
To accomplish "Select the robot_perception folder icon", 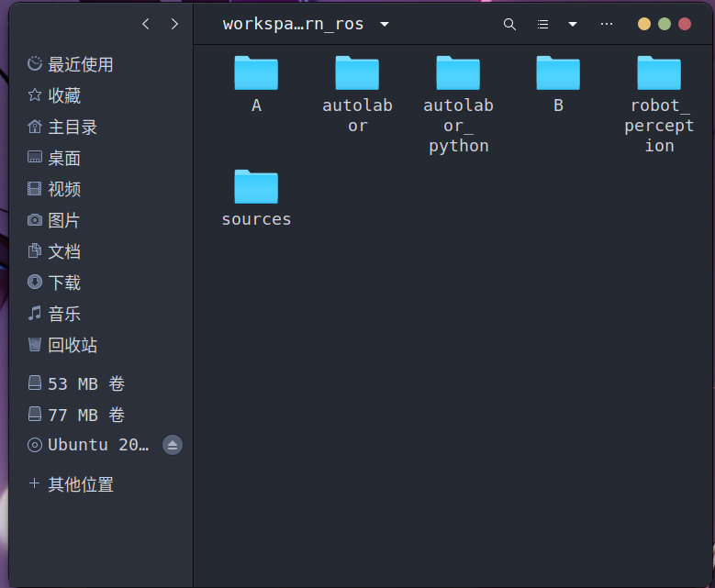I will [659, 73].
